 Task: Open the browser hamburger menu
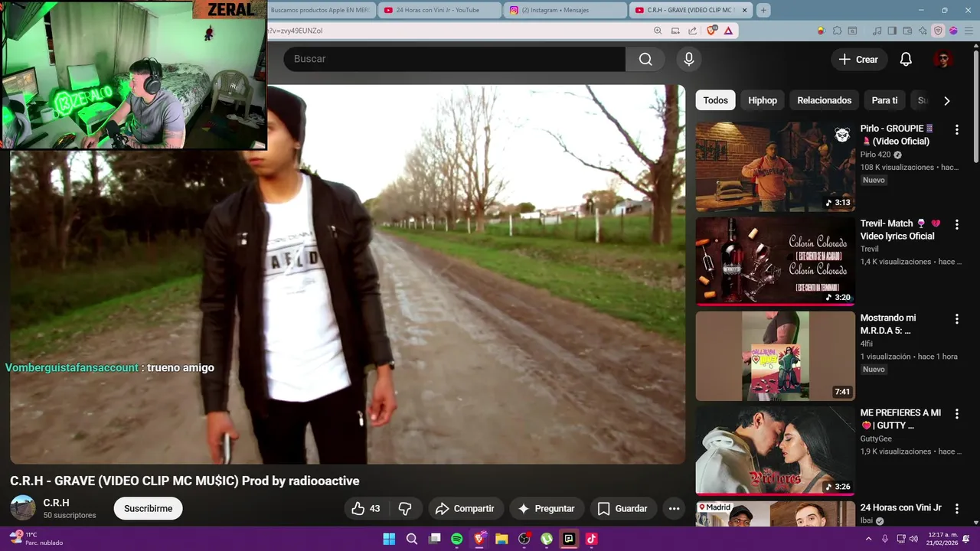coord(968,31)
